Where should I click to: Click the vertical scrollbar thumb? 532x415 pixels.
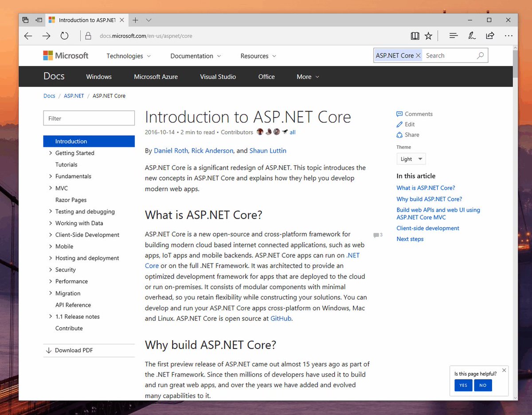515,64
